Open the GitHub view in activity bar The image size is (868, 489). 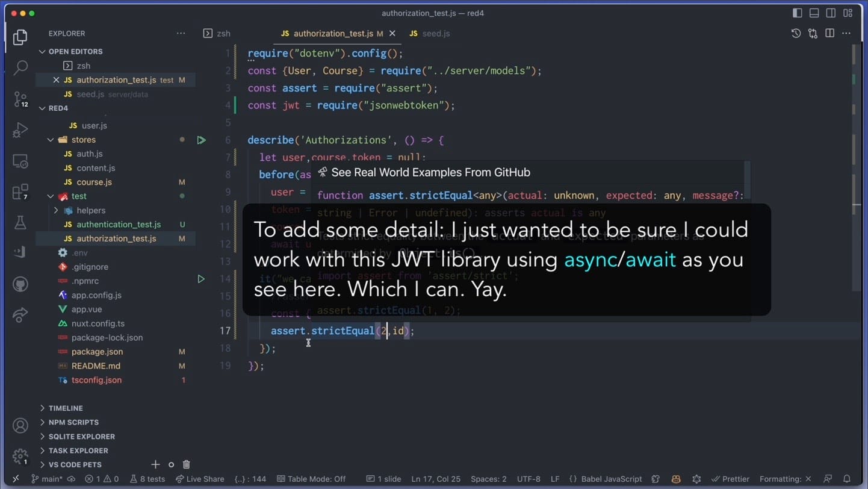[20, 284]
